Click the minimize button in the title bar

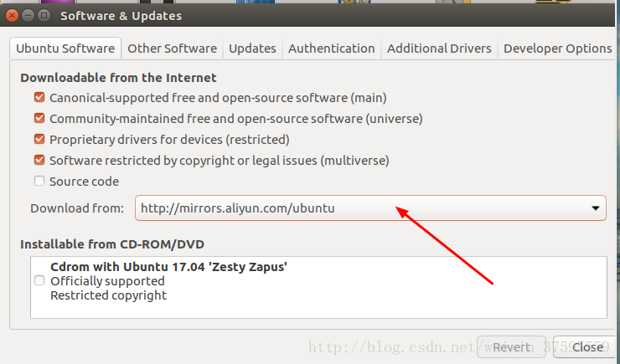pyautogui.click(x=28, y=15)
